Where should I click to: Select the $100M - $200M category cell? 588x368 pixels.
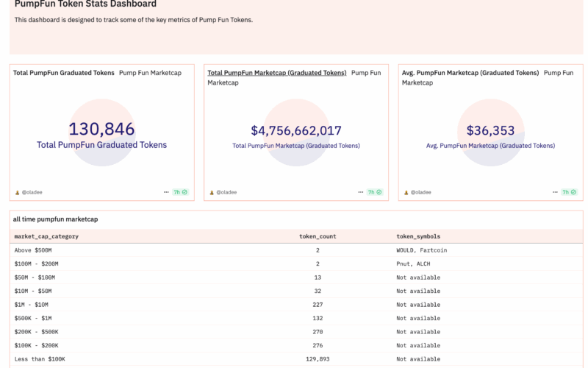(x=36, y=263)
